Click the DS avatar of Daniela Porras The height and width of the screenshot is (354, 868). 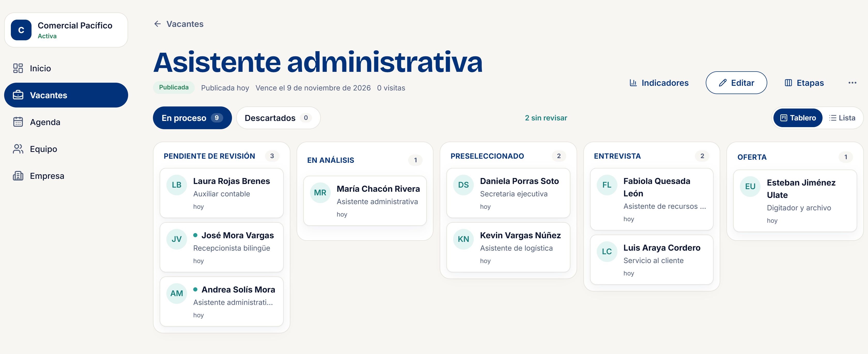[x=463, y=185]
